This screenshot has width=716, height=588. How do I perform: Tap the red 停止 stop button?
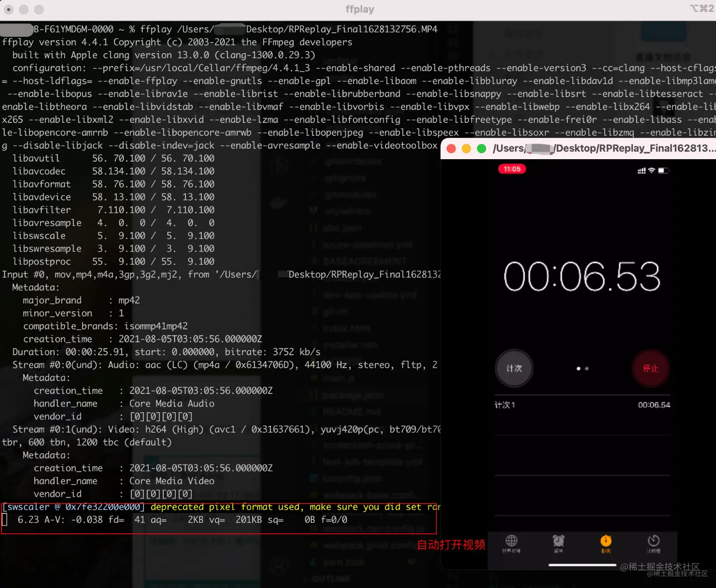tap(650, 368)
